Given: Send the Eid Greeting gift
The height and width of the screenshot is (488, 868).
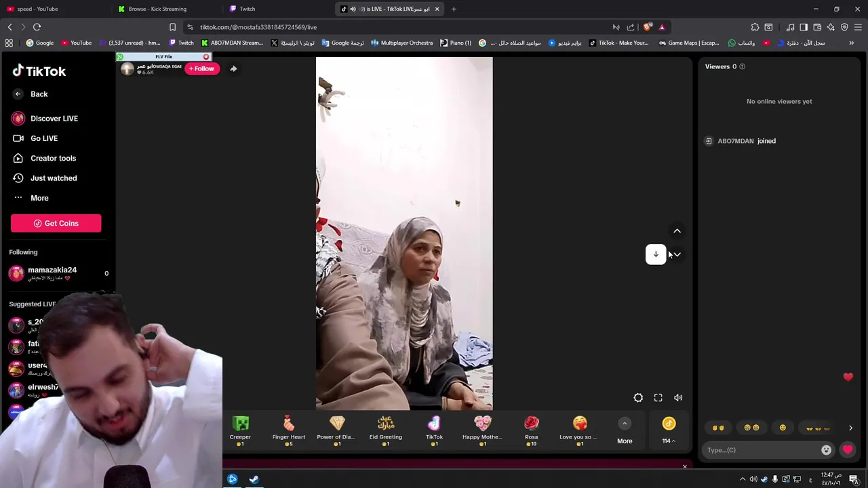Looking at the screenshot, I should point(386,431).
